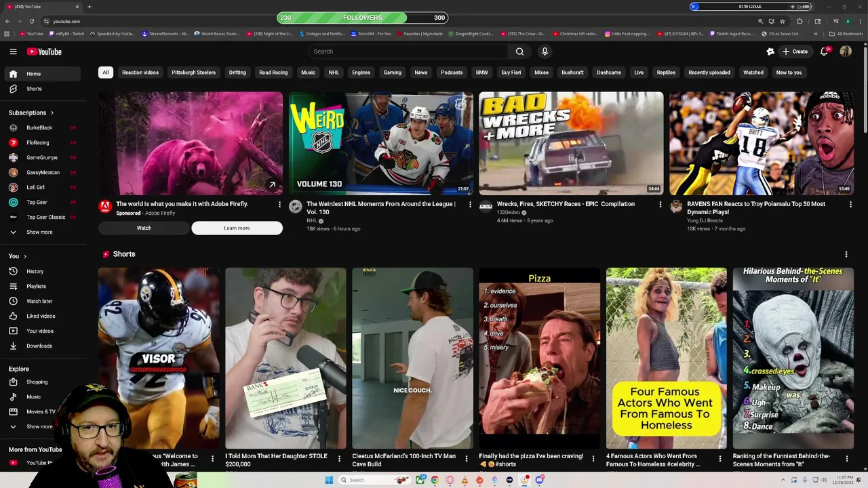The width and height of the screenshot is (868, 488).
Task: Click Learn more on Adobe ad
Action: tap(237, 228)
